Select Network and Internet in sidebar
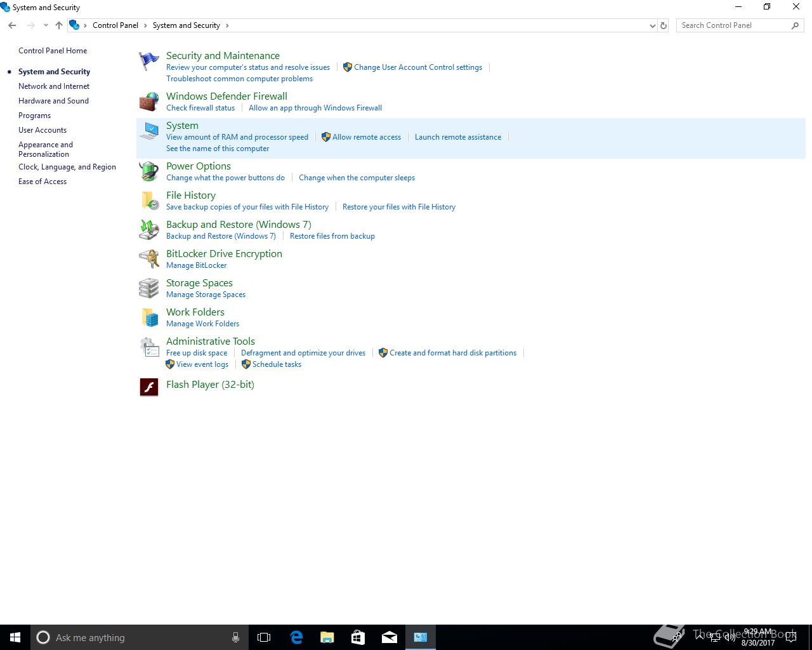 (x=54, y=86)
